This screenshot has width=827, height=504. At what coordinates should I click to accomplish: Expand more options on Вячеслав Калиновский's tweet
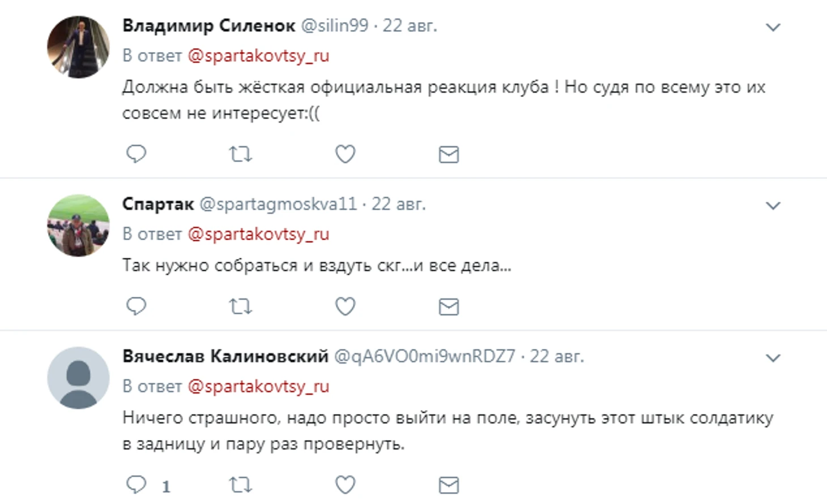[x=773, y=358]
